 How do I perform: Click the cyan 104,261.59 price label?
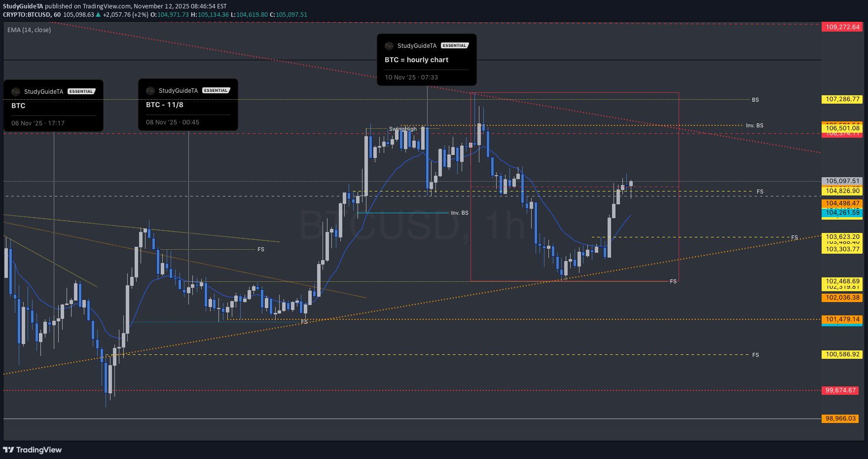pos(842,213)
